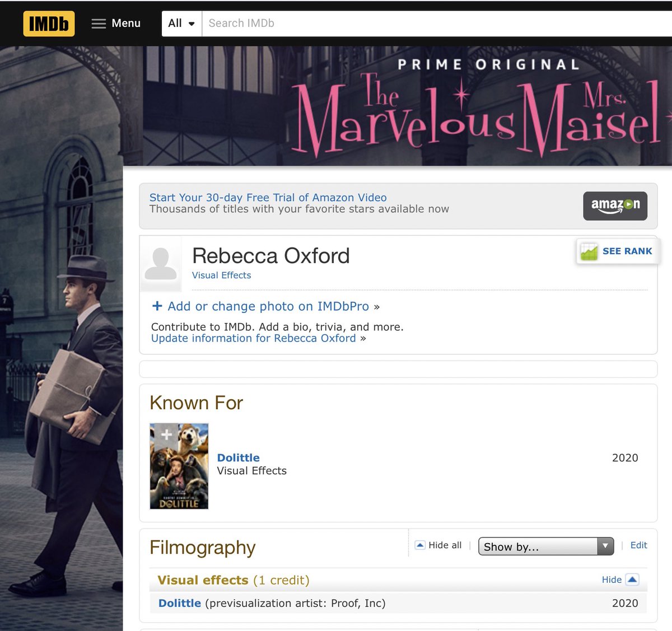Click the plus icon beside Add photo

(157, 306)
